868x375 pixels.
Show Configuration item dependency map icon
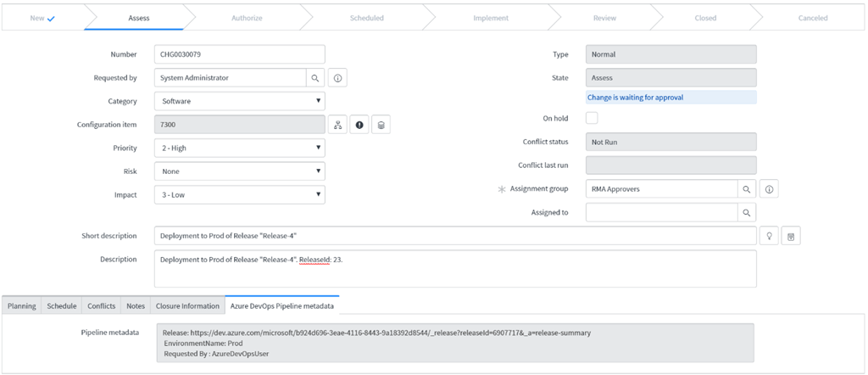(337, 126)
